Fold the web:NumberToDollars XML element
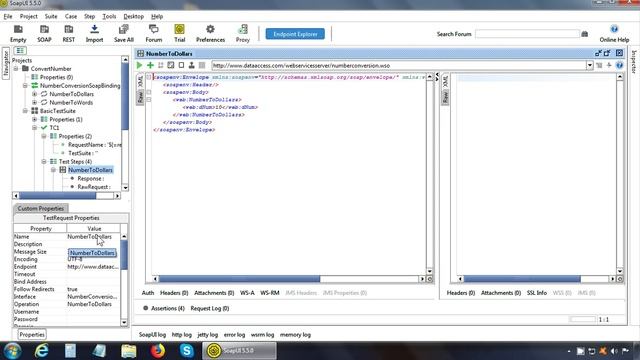Viewport: 640px width, 360px height. 149,100
